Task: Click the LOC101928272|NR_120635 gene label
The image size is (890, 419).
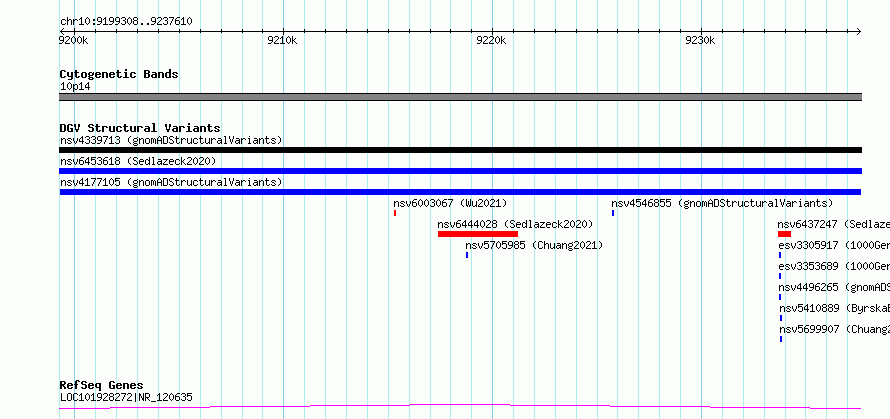Action: pyautogui.click(x=126, y=397)
